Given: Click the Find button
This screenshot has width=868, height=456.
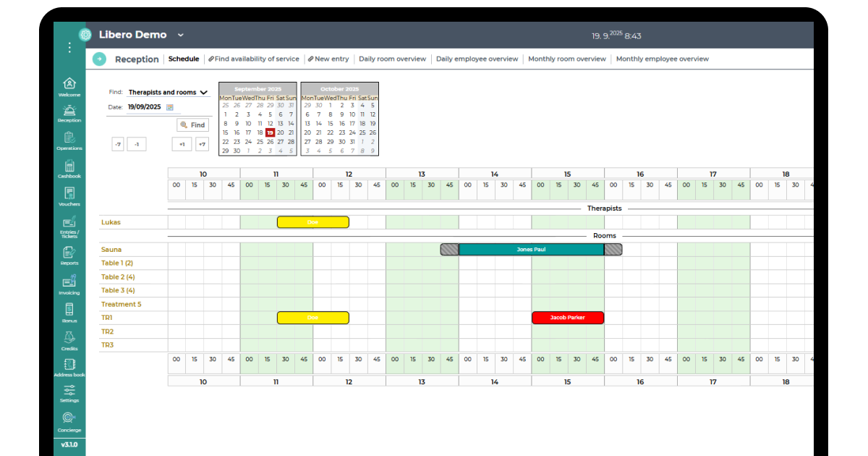Looking at the screenshot, I should click(x=193, y=125).
